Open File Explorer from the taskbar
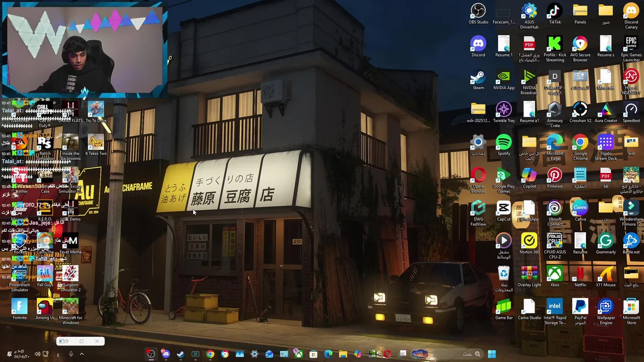This screenshot has height=362, width=644. 343,354
